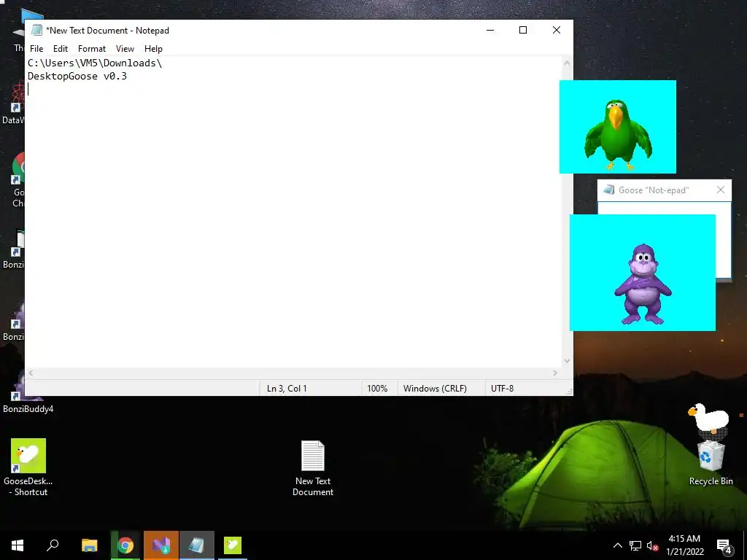Select the Recycle Bin desktop icon
The height and width of the screenshot is (560, 747).
coord(711,462)
